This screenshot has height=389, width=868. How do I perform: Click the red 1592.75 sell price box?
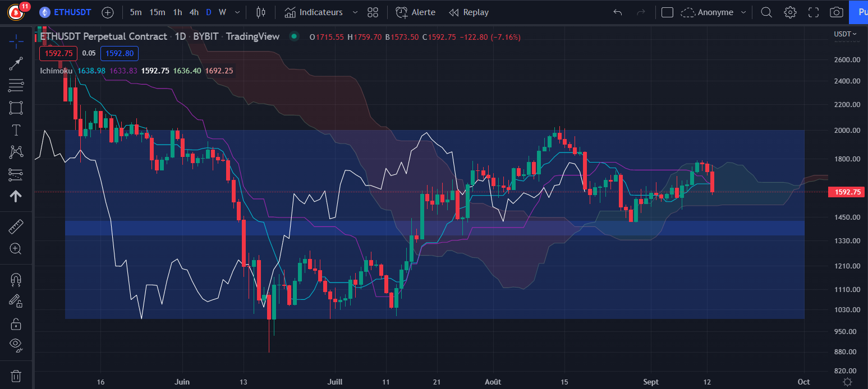58,54
